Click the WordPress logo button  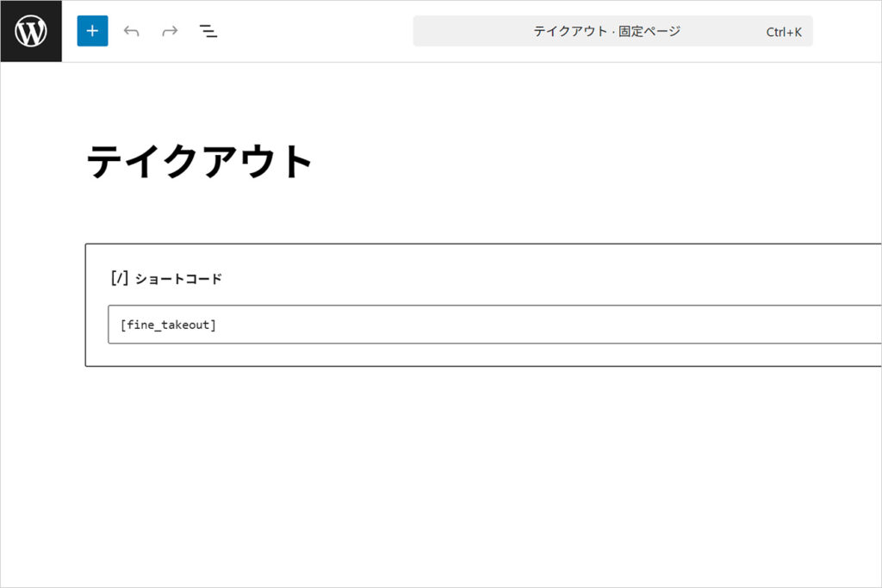pyautogui.click(x=31, y=32)
